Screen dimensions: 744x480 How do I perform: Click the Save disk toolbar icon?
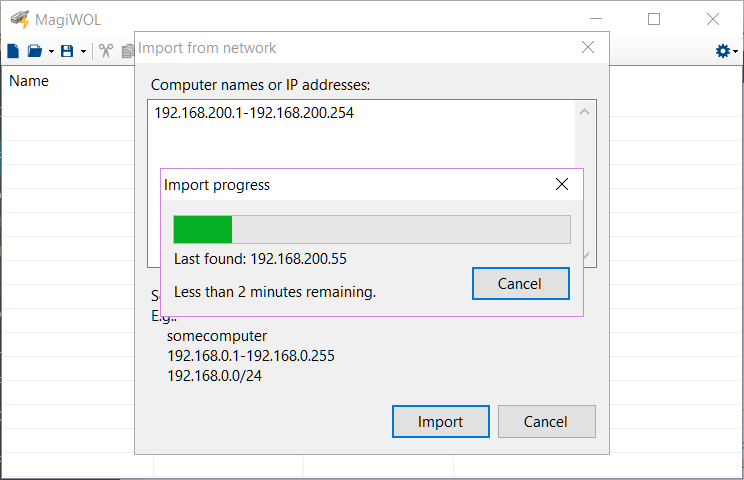[67, 51]
